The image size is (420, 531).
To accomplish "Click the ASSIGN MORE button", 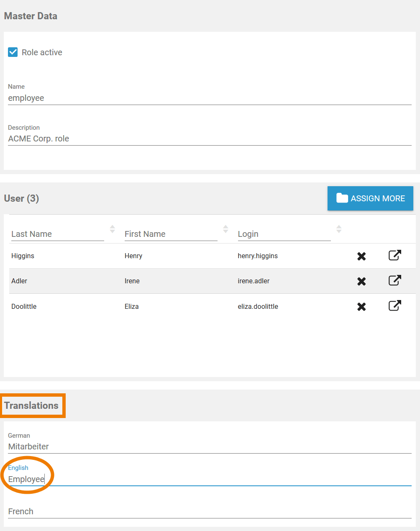I will point(370,198).
